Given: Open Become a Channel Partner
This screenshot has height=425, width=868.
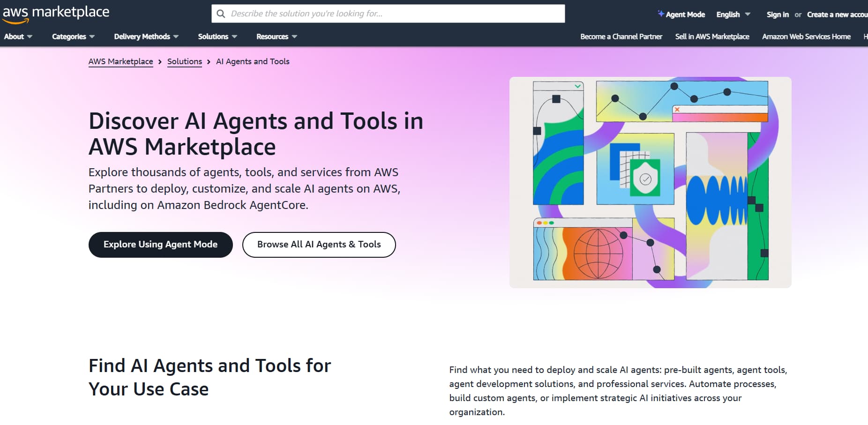Looking at the screenshot, I should tap(621, 37).
